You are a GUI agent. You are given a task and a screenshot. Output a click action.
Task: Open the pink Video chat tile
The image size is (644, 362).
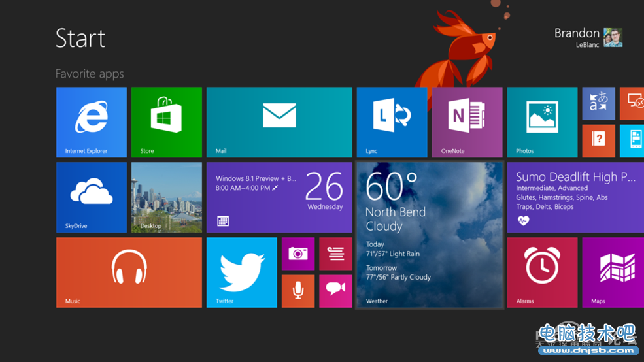click(x=335, y=291)
